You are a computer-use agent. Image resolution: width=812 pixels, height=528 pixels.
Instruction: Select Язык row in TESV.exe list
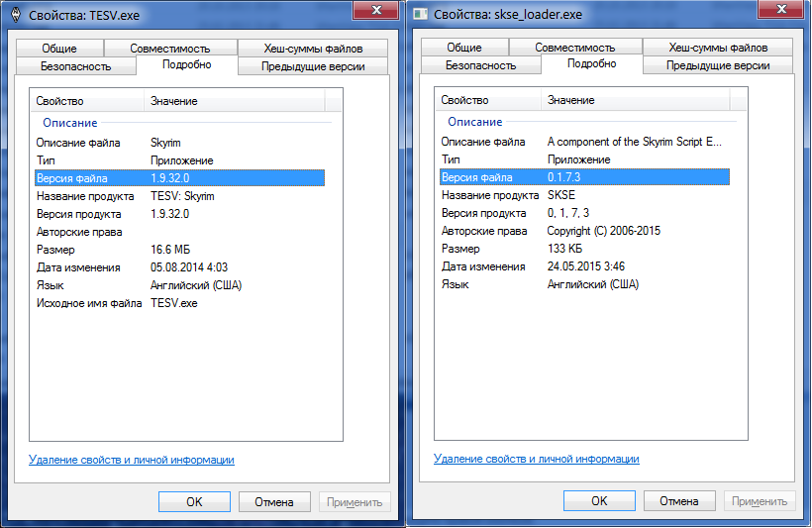point(179,285)
